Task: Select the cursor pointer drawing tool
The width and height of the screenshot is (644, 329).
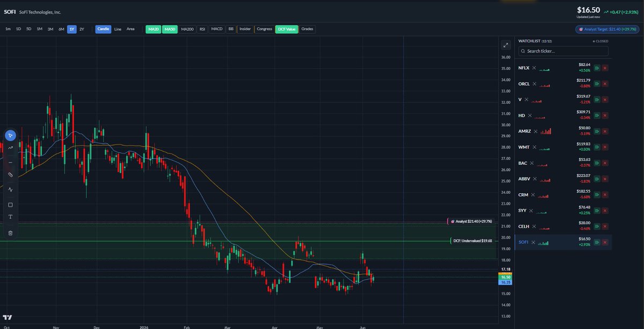Action: tap(10, 135)
